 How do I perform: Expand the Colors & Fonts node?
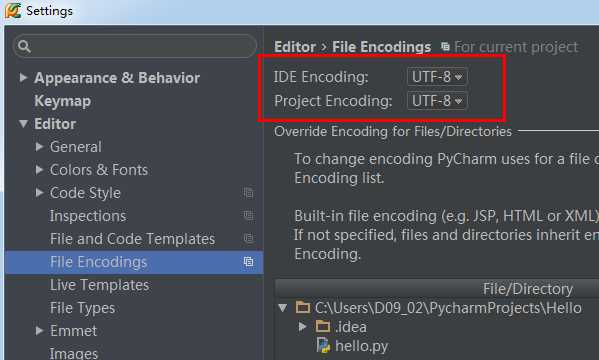point(39,170)
